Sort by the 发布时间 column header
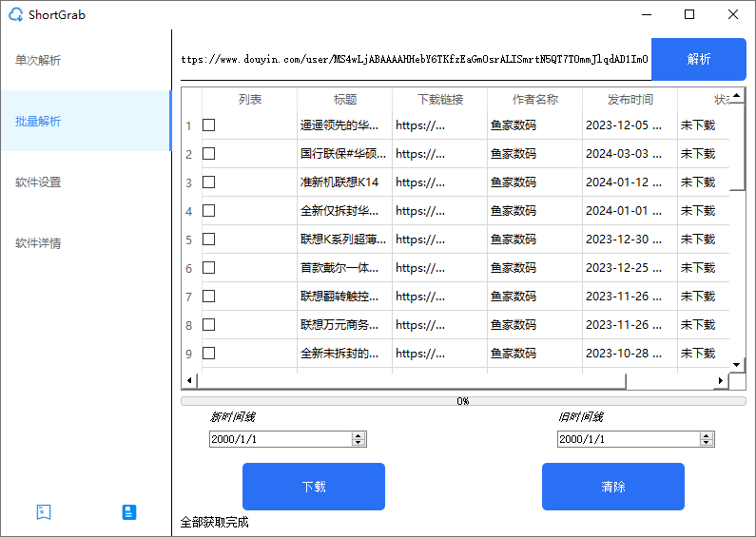The image size is (756, 537). click(x=630, y=99)
